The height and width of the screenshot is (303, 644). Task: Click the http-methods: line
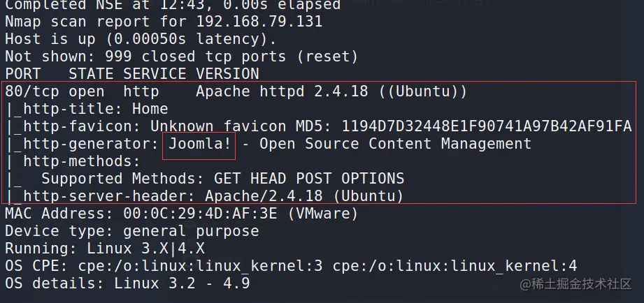pos(73,161)
